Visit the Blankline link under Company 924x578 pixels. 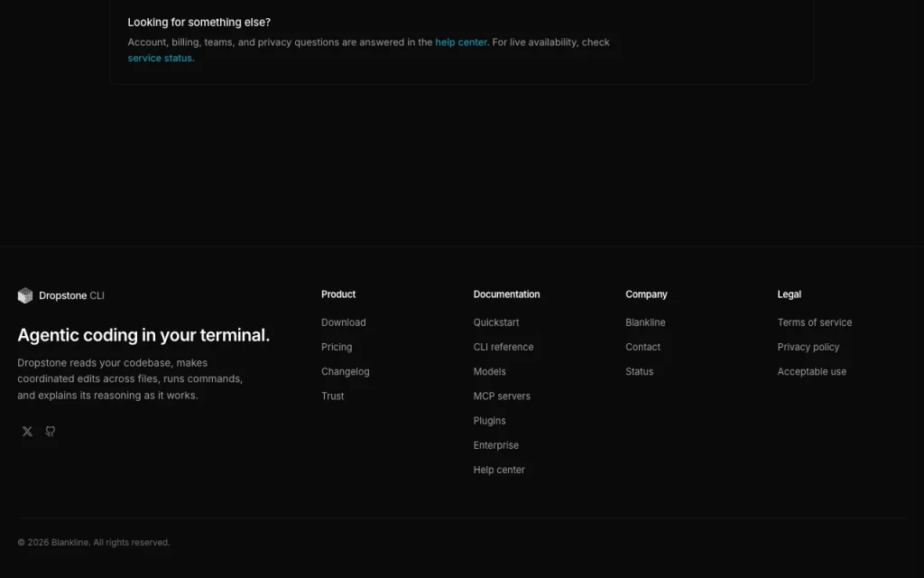click(645, 322)
